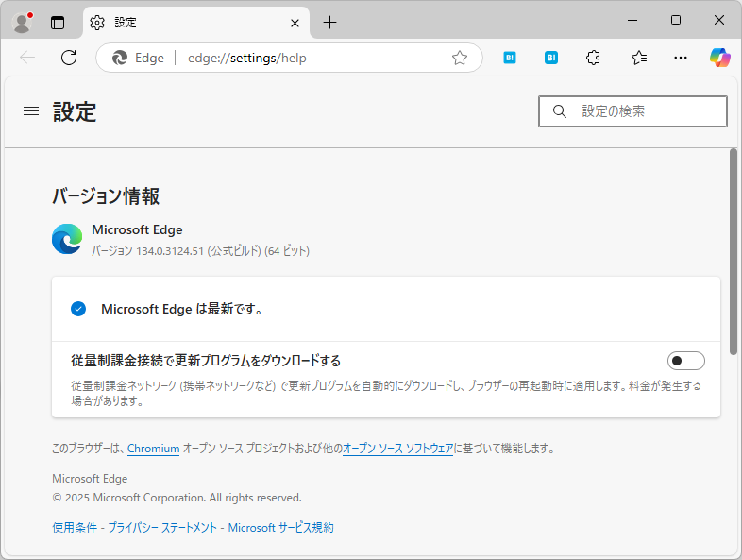The width and height of the screenshot is (742, 560).
Task: Open the profile avatar menu
Action: pos(22,23)
